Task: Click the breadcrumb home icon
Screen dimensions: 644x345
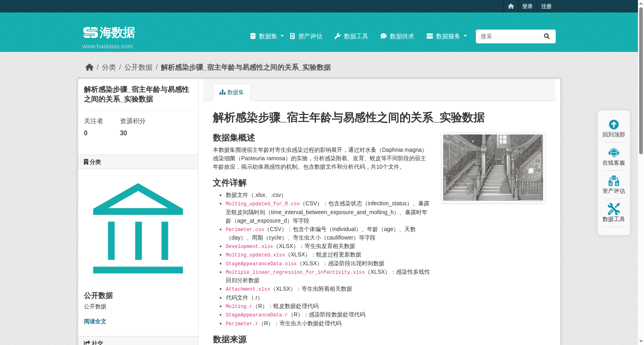Action: point(89,67)
